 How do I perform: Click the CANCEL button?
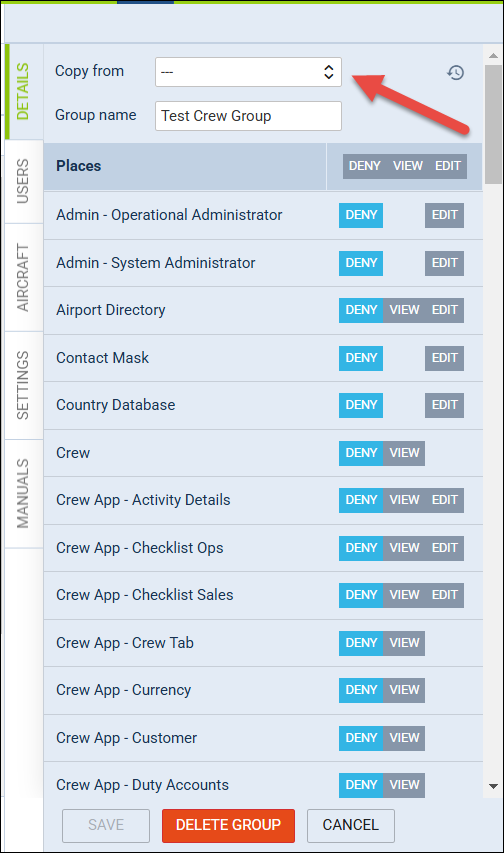[x=351, y=825]
